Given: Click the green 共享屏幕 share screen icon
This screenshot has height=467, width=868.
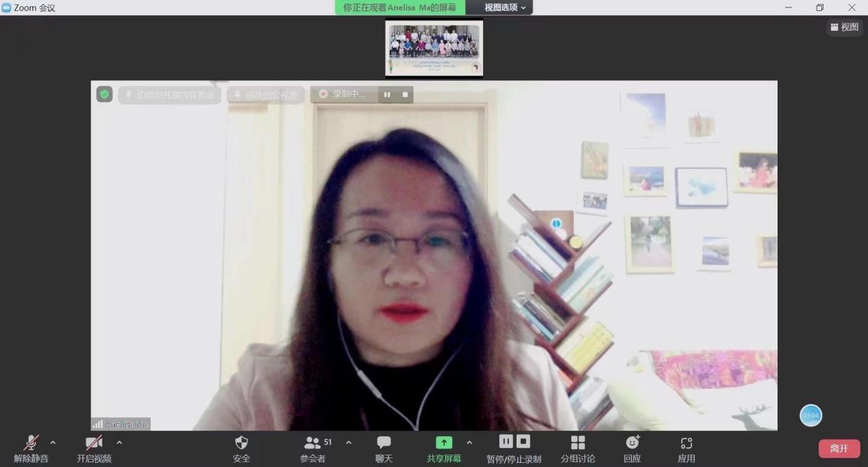Looking at the screenshot, I should pyautogui.click(x=444, y=443).
